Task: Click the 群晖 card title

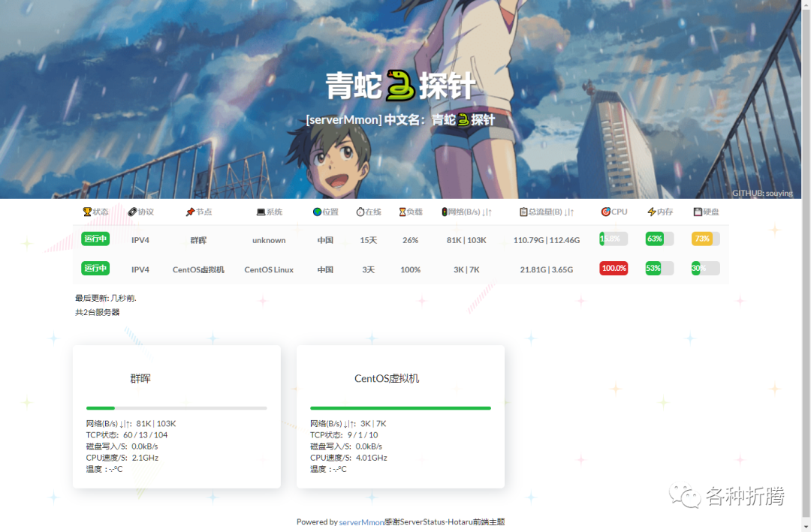Action: [140, 378]
